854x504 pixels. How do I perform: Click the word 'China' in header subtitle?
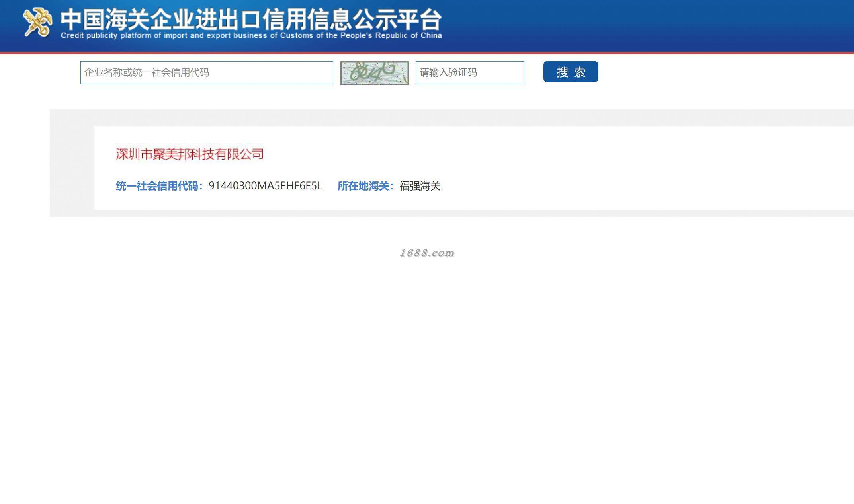point(431,35)
